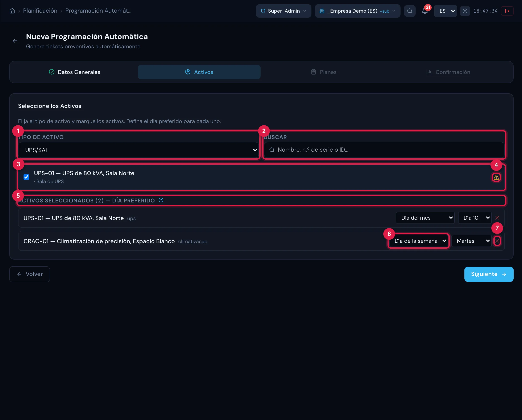Go to the Confirmación step tab
This screenshot has height=420, width=522.
(448, 72)
